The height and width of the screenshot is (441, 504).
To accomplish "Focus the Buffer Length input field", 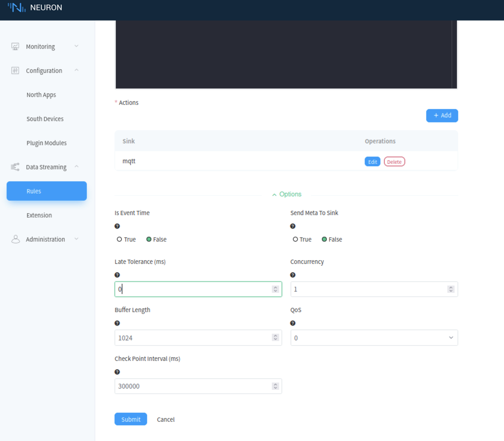I will [198, 338].
